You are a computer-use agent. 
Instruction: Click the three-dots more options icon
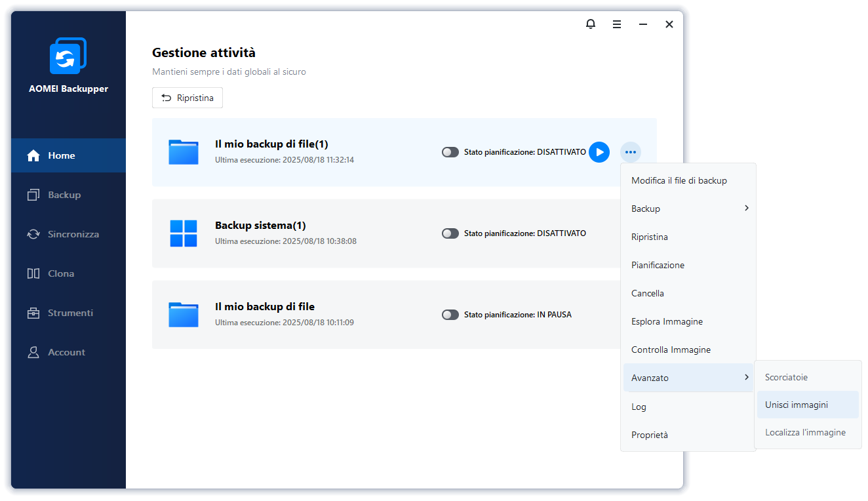tap(631, 152)
